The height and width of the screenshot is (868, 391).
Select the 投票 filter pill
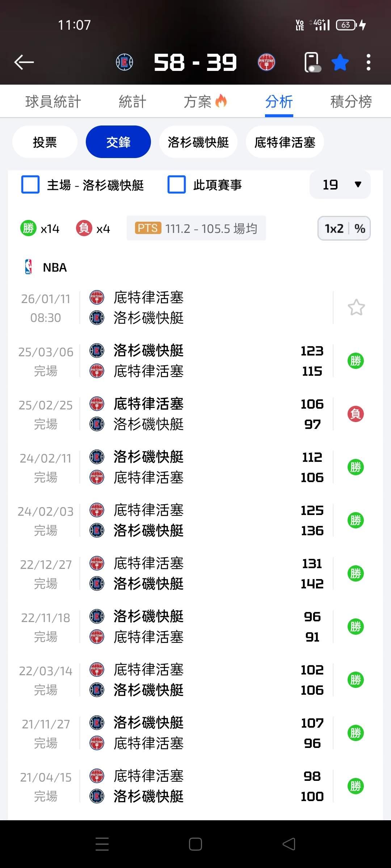click(45, 142)
